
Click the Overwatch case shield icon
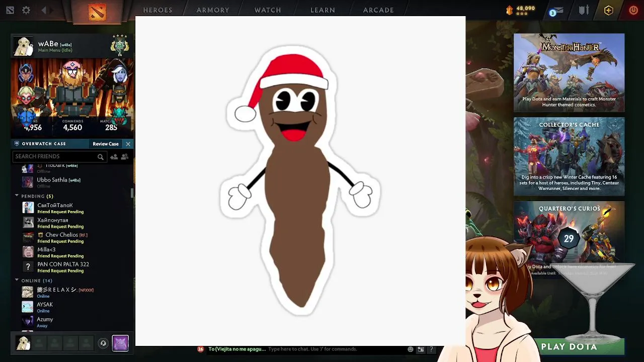pyautogui.click(x=17, y=144)
